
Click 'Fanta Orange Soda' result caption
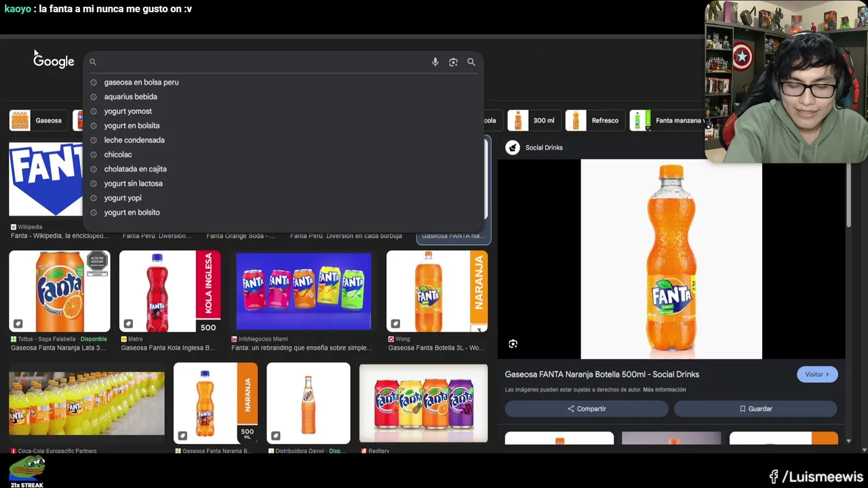pyautogui.click(x=241, y=236)
